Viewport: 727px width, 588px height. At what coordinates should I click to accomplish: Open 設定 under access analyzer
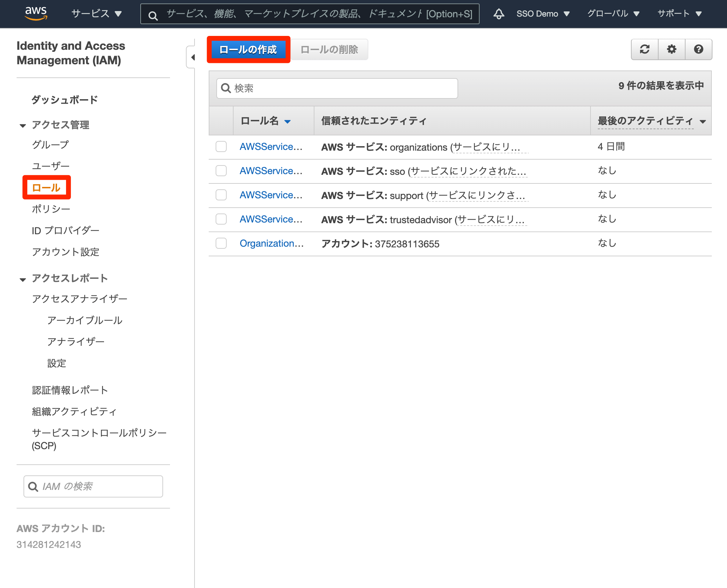pyautogui.click(x=57, y=363)
